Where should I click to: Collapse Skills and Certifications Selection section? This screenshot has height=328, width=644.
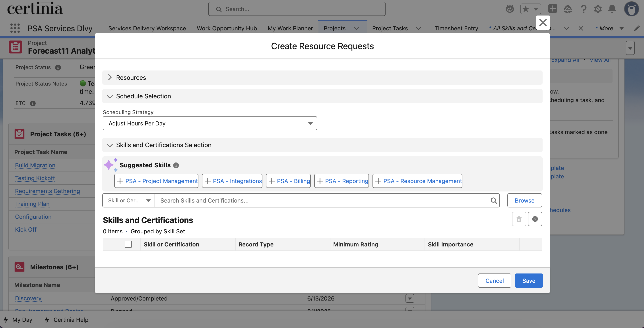[x=110, y=145]
